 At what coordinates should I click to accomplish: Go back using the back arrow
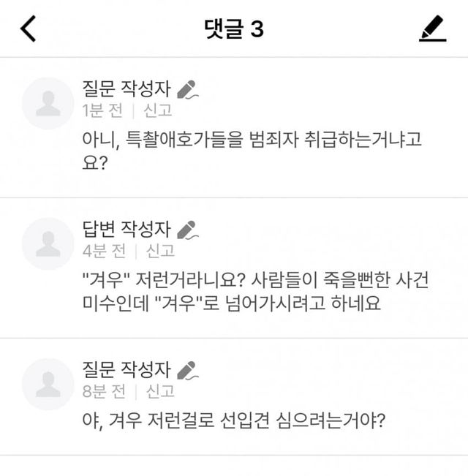pyautogui.click(x=29, y=29)
